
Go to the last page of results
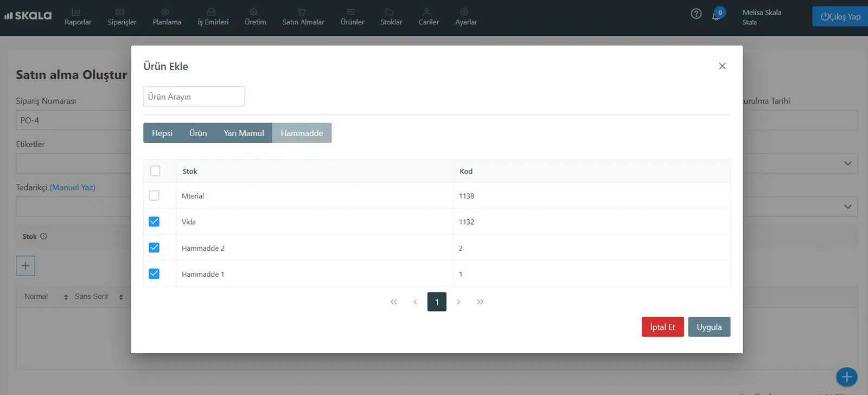[480, 302]
